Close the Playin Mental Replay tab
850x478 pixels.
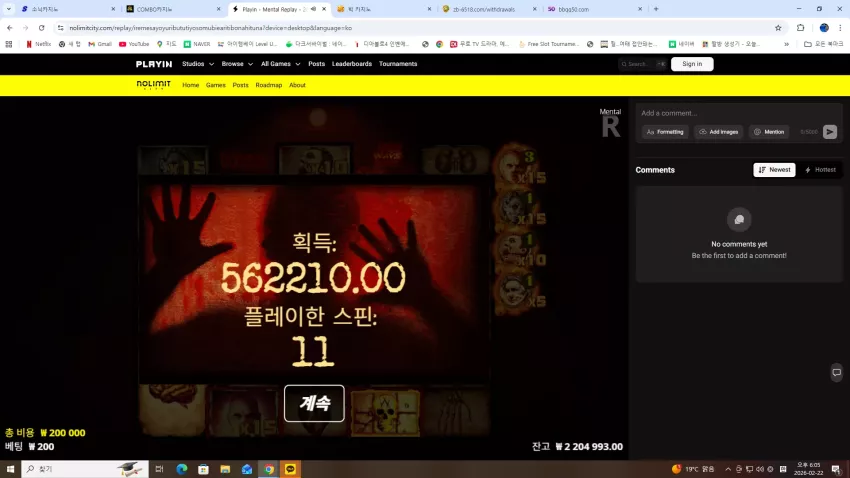pos(324,9)
